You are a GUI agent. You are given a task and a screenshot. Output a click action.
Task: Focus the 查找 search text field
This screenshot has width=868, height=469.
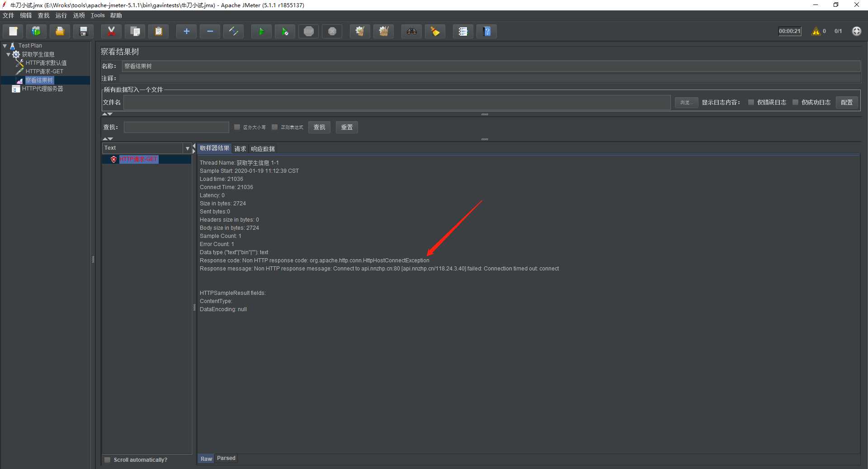(176, 127)
